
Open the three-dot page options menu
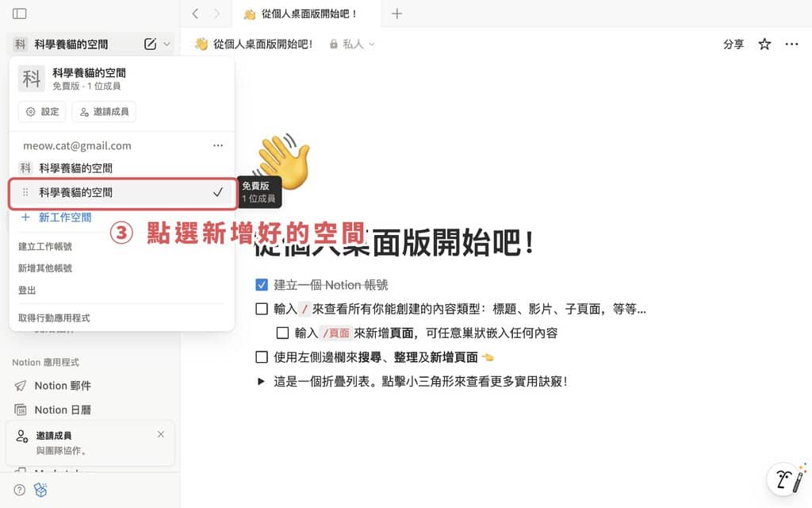[x=791, y=44]
